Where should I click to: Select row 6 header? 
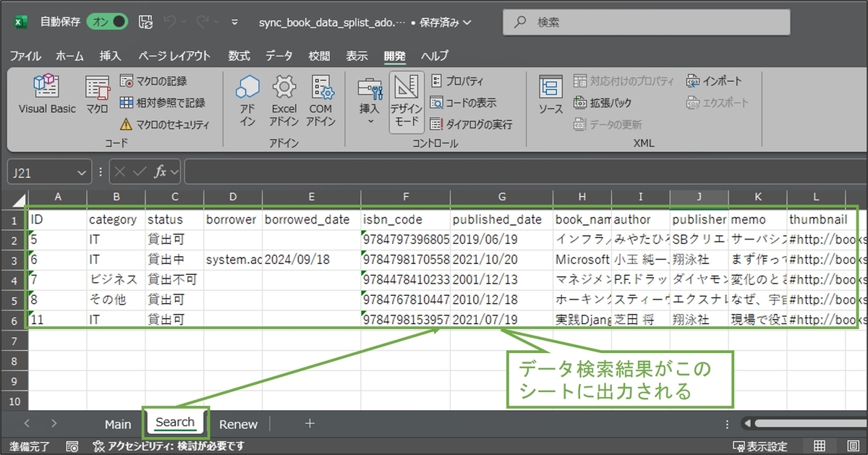click(x=14, y=320)
